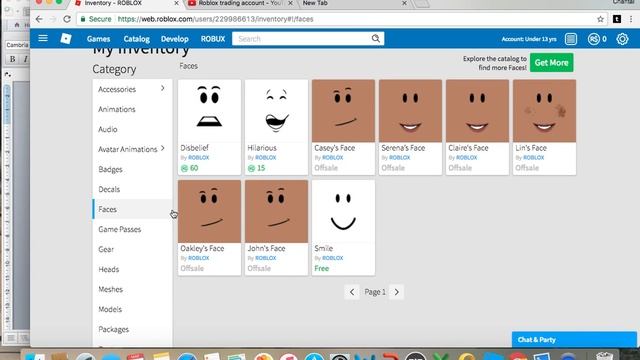Go to next inventory page arrow
The width and height of the screenshot is (640, 360).
click(396, 292)
